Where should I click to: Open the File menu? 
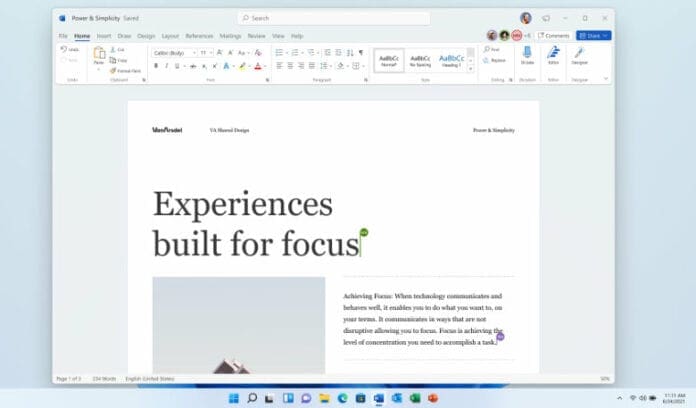click(x=63, y=36)
